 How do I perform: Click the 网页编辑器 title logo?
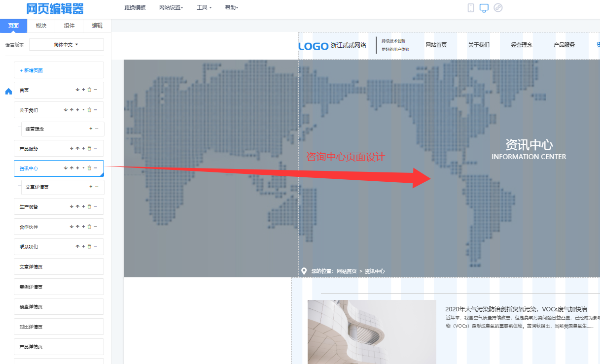55,8
